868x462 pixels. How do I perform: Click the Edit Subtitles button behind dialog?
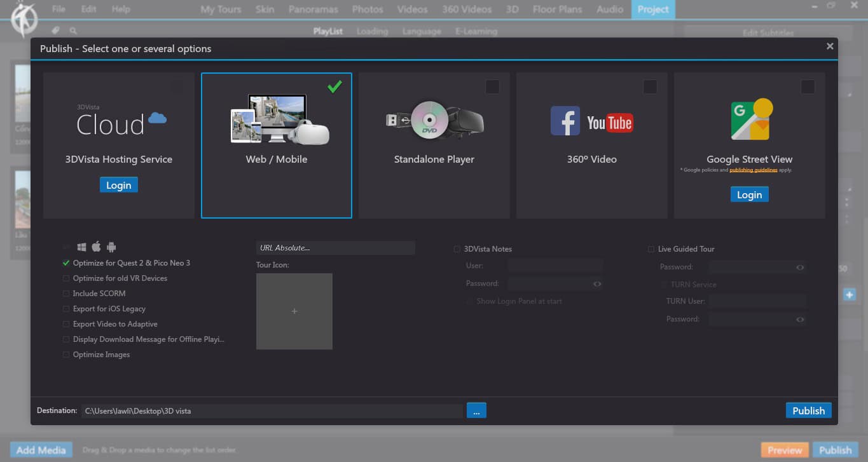[x=768, y=33]
